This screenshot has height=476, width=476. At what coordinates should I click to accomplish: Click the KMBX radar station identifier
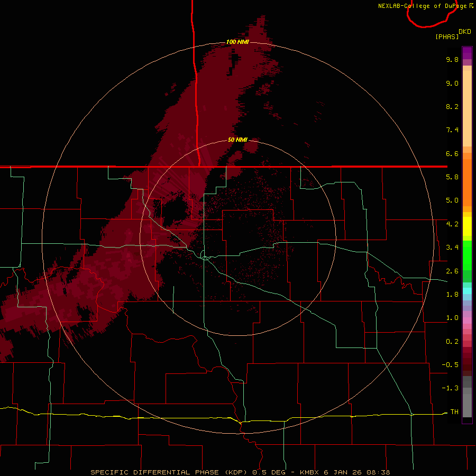(x=309, y=472)
